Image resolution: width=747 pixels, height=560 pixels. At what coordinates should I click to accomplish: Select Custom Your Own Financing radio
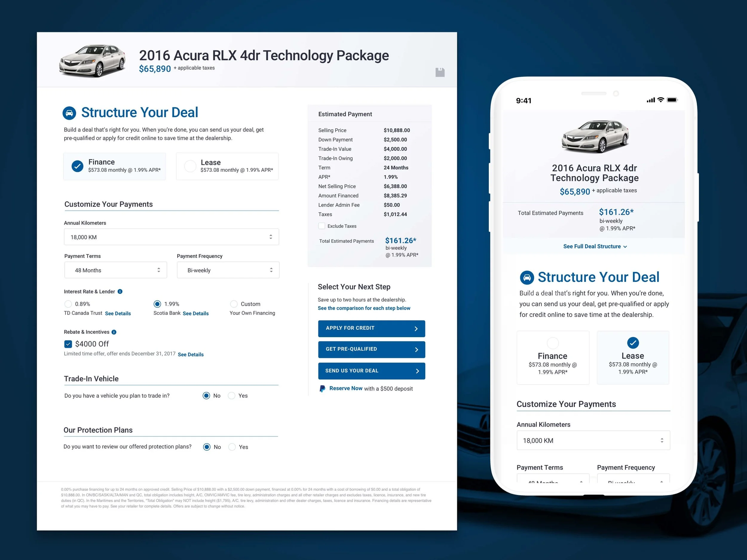coord(234,304)
